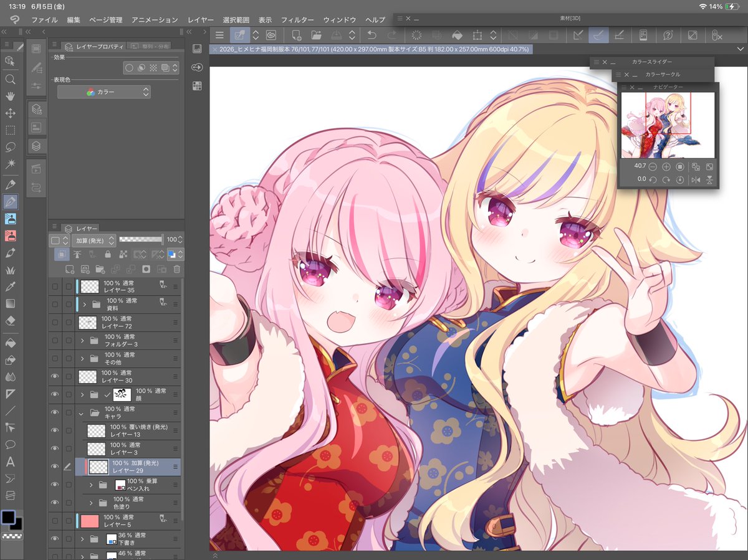The width and height of the screenshot is (748, 560).
Task: Select the Eraser tool
Action: coord(11,321)
